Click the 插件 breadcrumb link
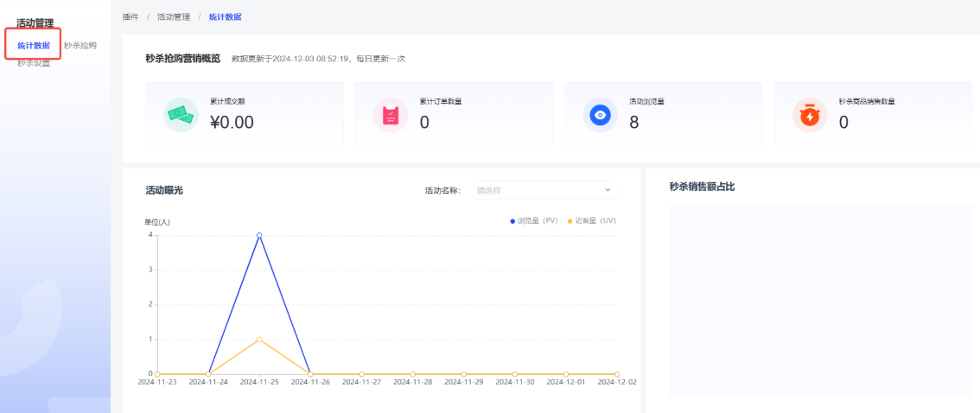The image size is (980, 413). (130, 17)
